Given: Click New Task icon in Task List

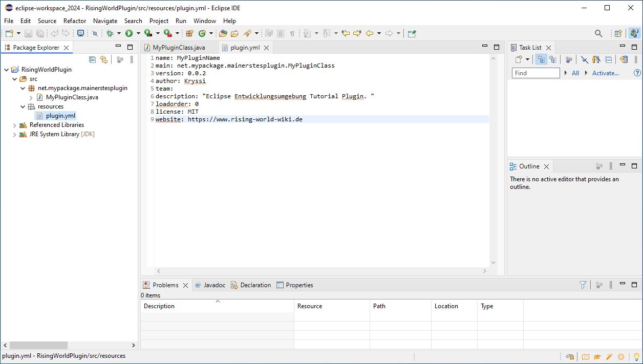Looking at the screenshot, I should coord(519,59).
